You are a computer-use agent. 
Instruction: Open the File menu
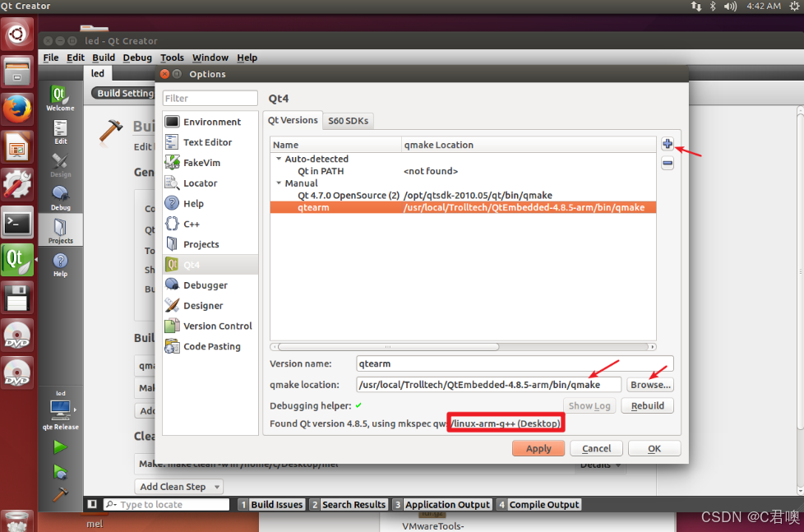click(x=51, y=58)
